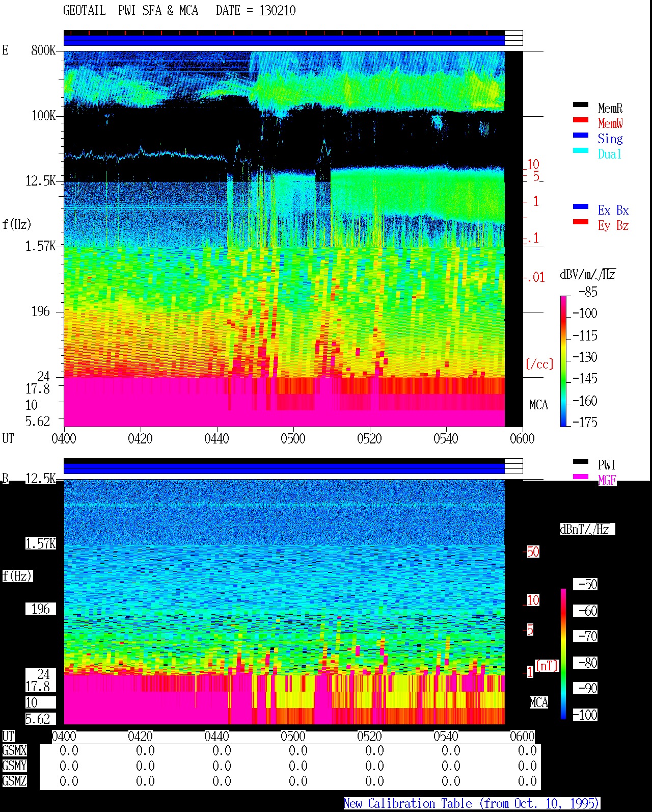Screen dimensions: 652x812
Task: Click the "800K" frequency axis label
Action: coord(43,50)
